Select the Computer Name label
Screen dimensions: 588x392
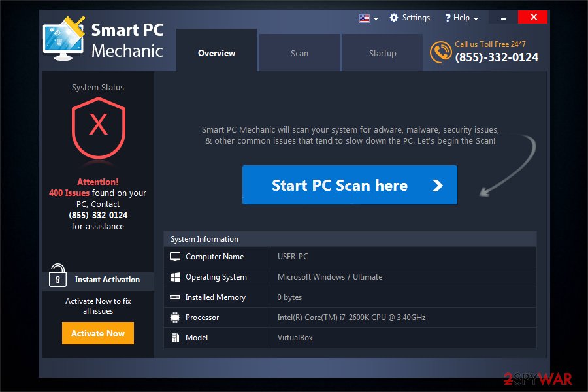[214, 257]
